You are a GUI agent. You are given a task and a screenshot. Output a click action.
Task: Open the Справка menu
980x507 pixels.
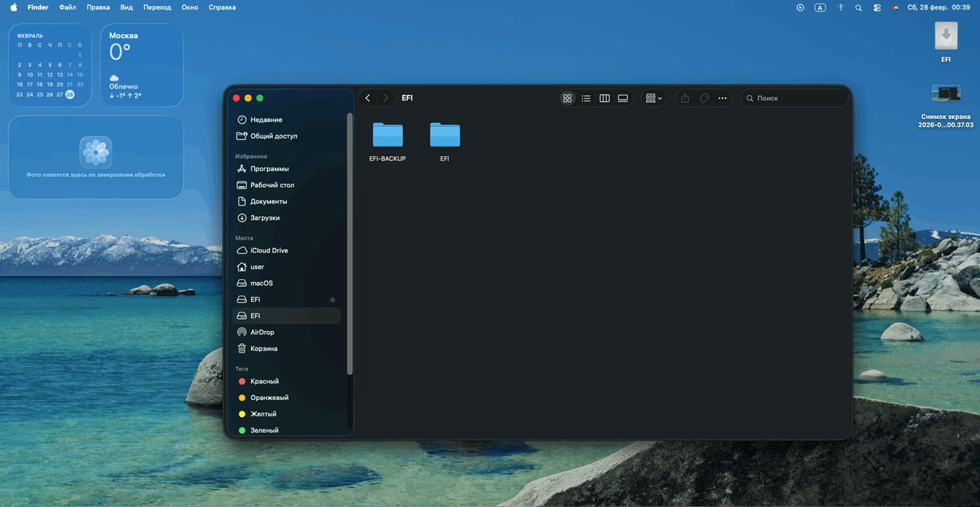click(x=222, y=8)
